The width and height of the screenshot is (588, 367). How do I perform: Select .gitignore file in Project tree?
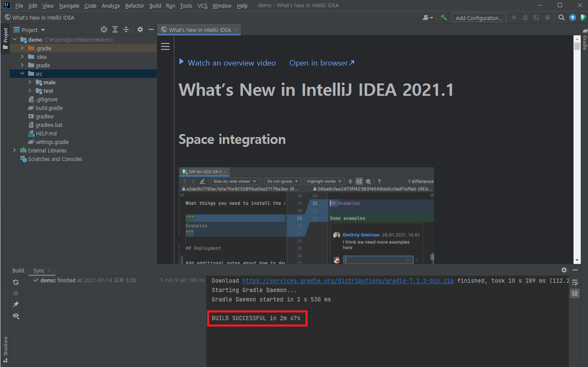(46, 99)
